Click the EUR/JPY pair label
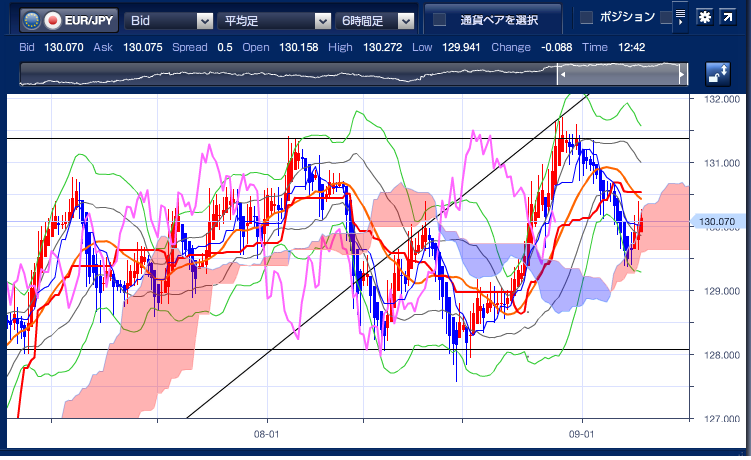The width and height of the screenshot is (751, 460). click(89, 21)
